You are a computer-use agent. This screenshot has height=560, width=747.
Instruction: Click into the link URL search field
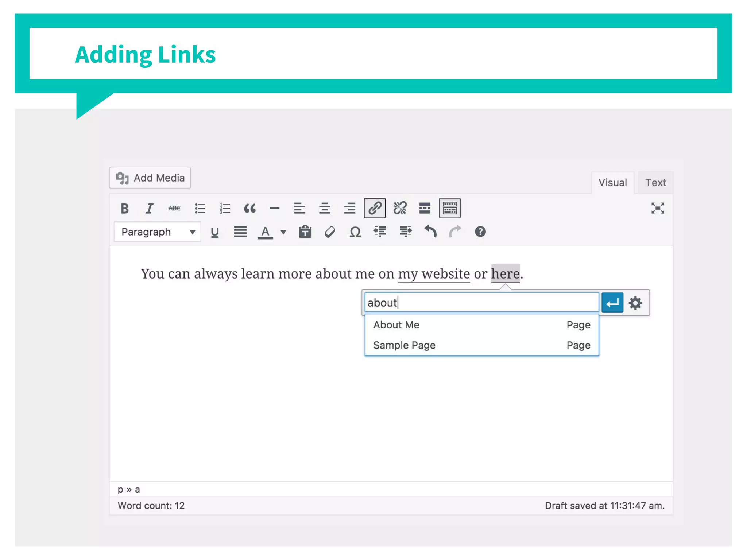[x=481, y=303]
